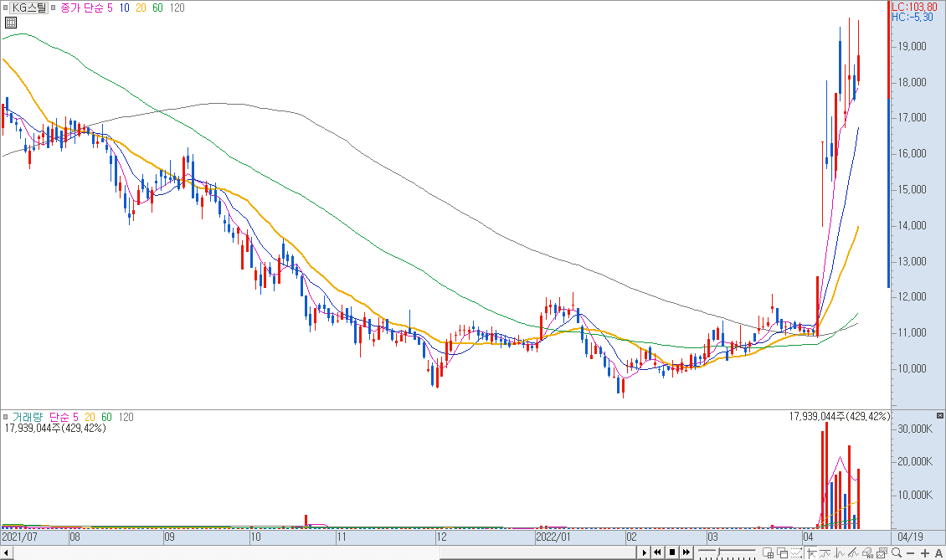Viewport: 946px width, 560px height.
Task: Click the window-with-grid layout icon
Action: [768, 552]
